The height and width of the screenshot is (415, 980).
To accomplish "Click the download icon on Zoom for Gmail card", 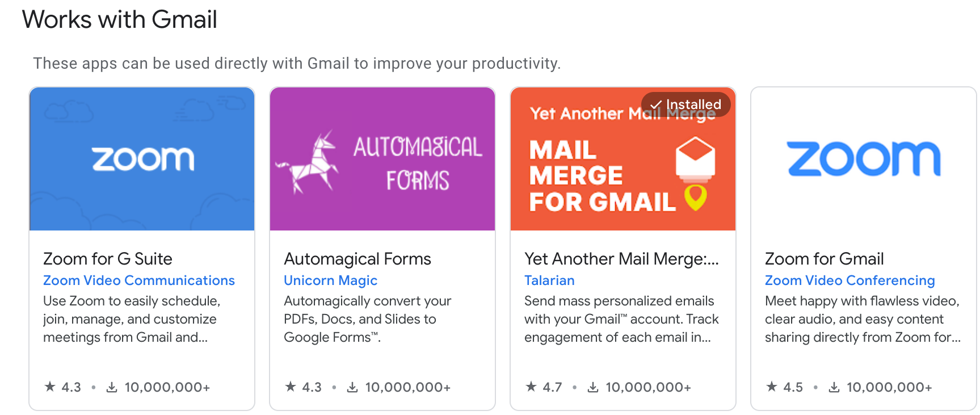I will click(834, 387).
